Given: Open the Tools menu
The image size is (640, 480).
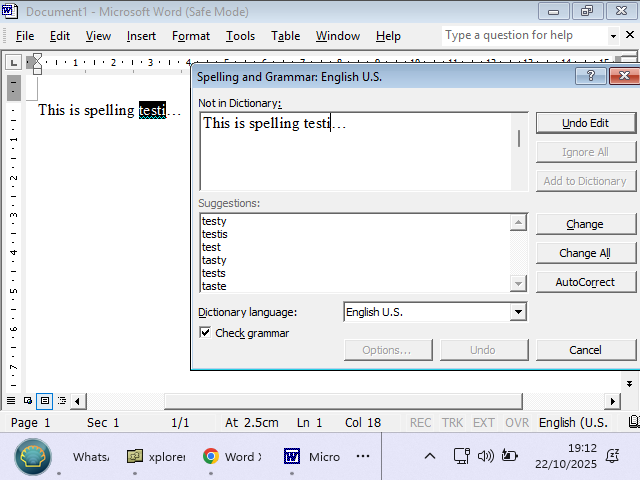Looking at the screenshot, I should coord(240,36).
